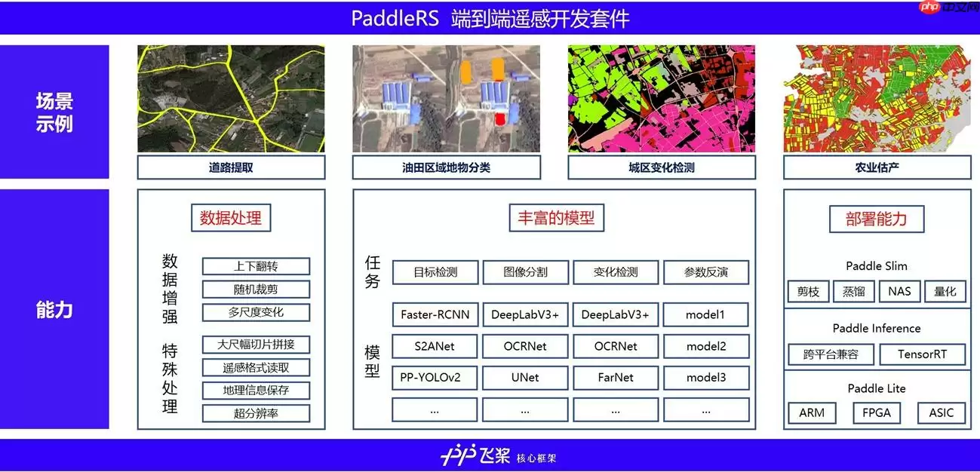Click the Faster-RCNN model button
Image resolution: width=980 pixels, height=472 pixels.
(434, 314)
